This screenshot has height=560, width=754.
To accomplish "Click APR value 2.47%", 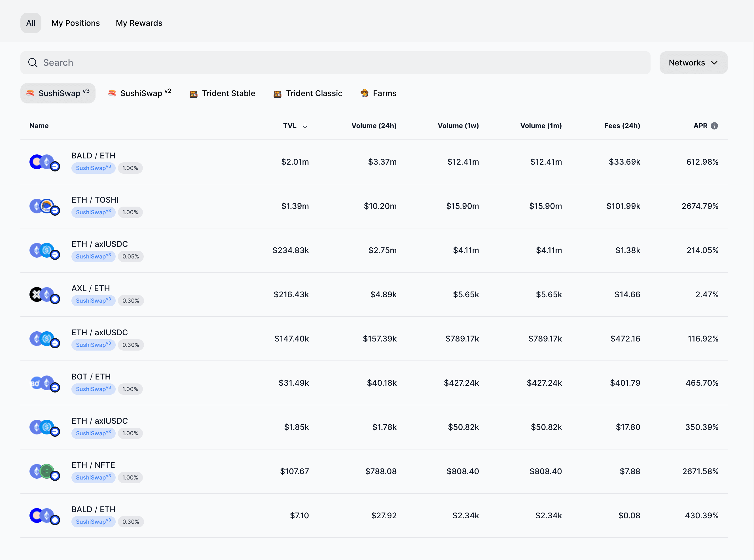I will [707, 294].
